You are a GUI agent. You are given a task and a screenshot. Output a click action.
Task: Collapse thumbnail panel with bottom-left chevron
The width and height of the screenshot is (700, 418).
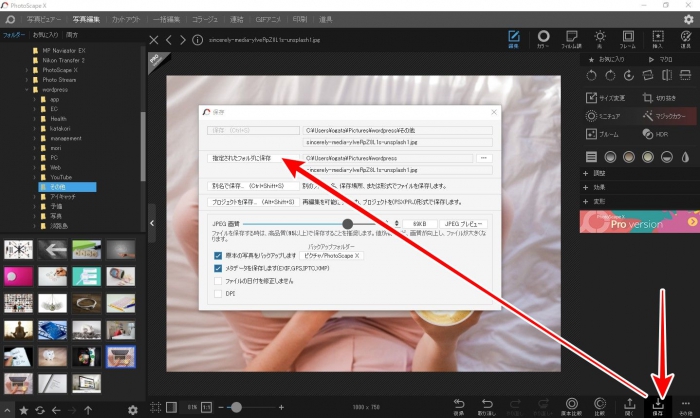pos(7,410)
